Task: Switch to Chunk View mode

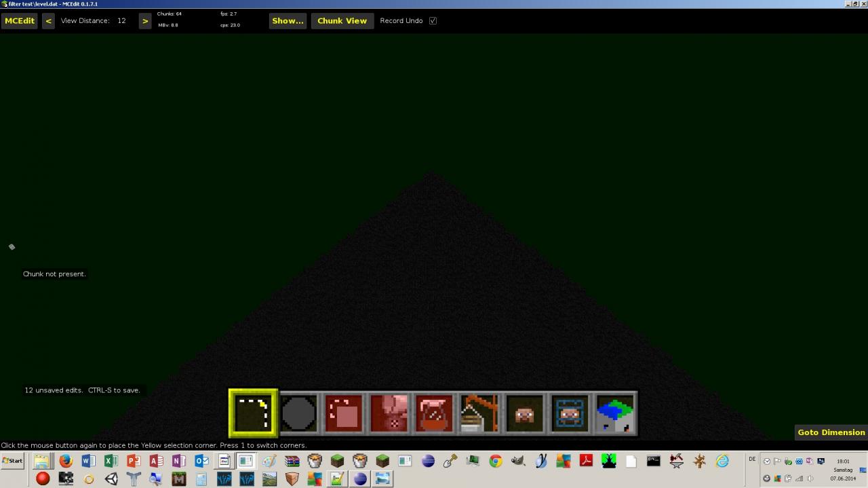Action: (342, 20)
